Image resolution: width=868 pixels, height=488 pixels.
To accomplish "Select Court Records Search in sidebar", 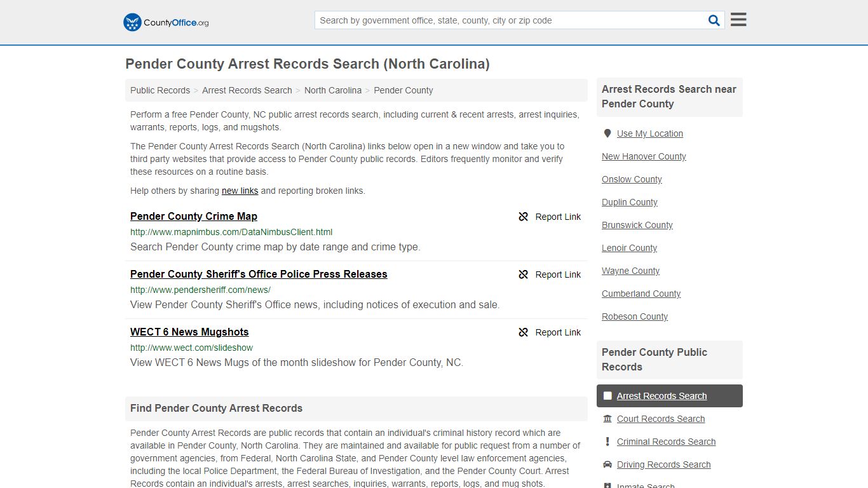I will 661,419.
